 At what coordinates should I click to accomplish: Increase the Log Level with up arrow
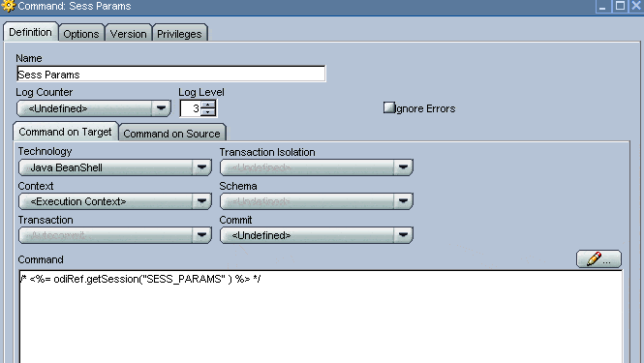click(x=208, y=105)
